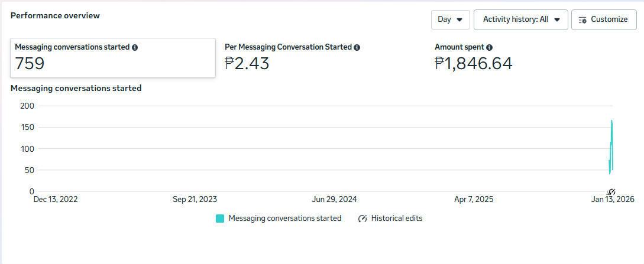
Task: Toggle Messaging conversations started legend label
Action: pos(284,219)
